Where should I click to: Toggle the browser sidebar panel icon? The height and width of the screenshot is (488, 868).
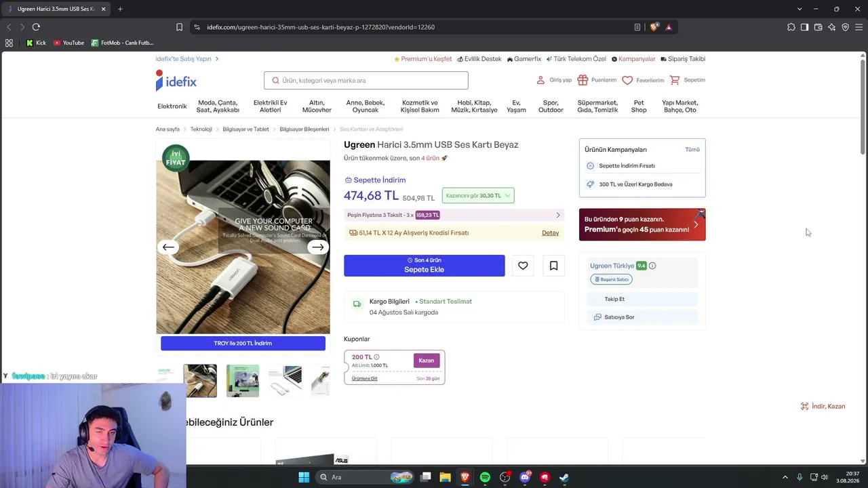point(804,27)
